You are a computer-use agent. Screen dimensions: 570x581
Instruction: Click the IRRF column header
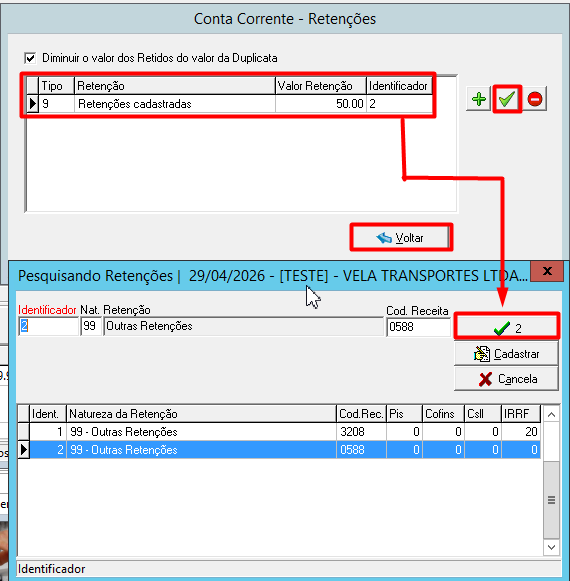pos(521,414)
